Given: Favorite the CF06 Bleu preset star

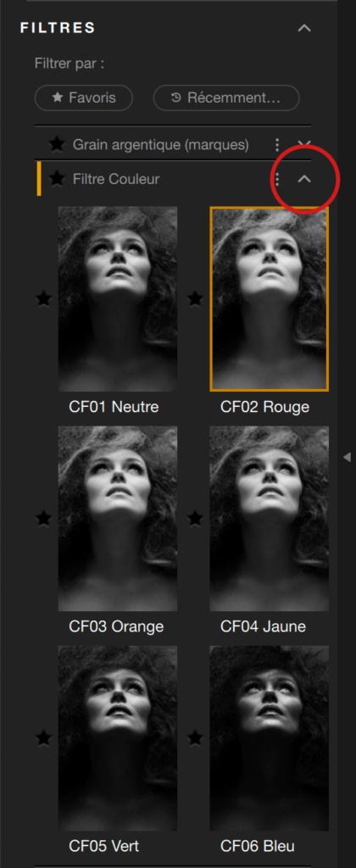Looking at the screenshot, I should point(195,737).
